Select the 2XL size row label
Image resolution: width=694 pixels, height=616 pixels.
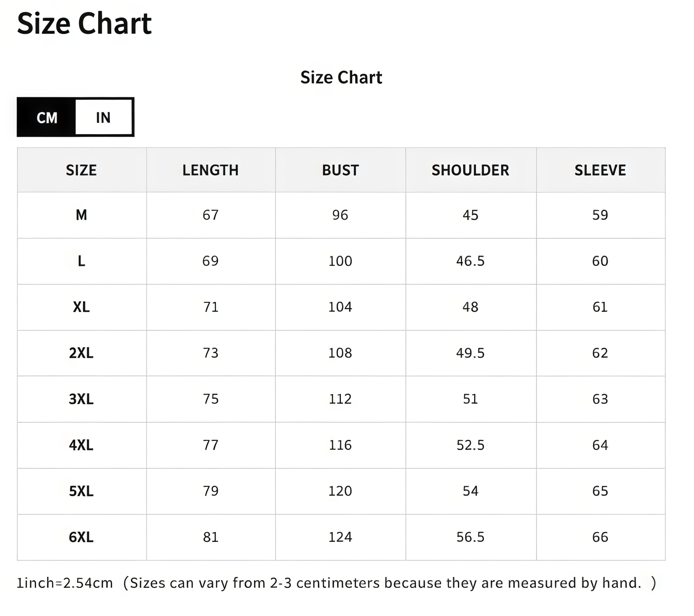[x=81, y=353]
